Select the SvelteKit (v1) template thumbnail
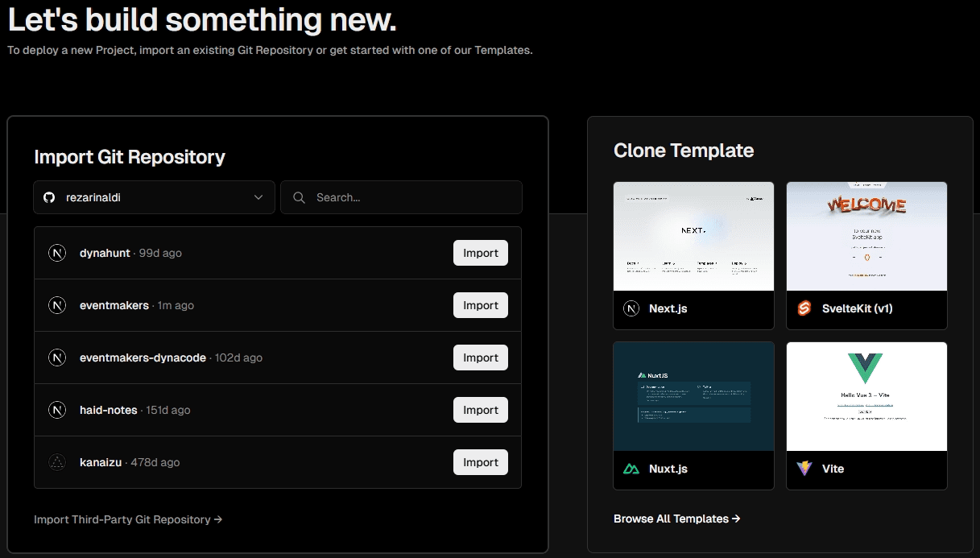This screenshot has width=980, height=558. pos(866,236)
